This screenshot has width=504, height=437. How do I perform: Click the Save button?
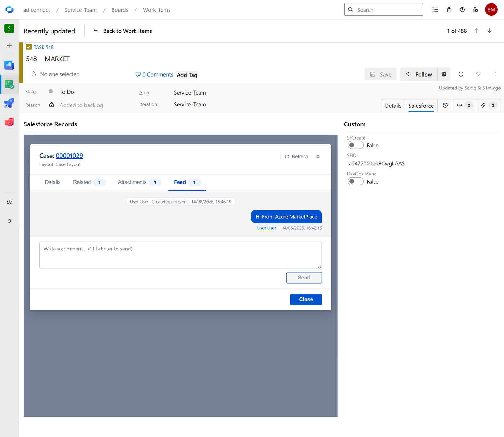tap(381, 74)
